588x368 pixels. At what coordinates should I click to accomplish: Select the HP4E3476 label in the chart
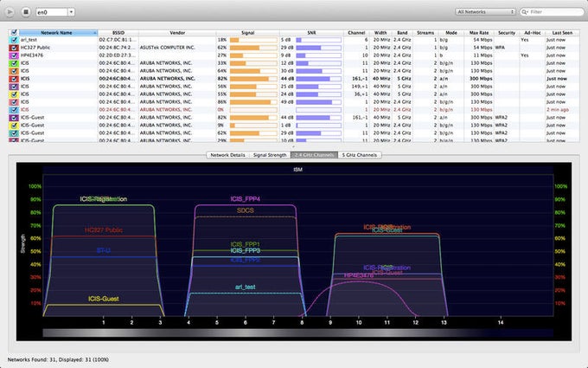click(359, 275)
